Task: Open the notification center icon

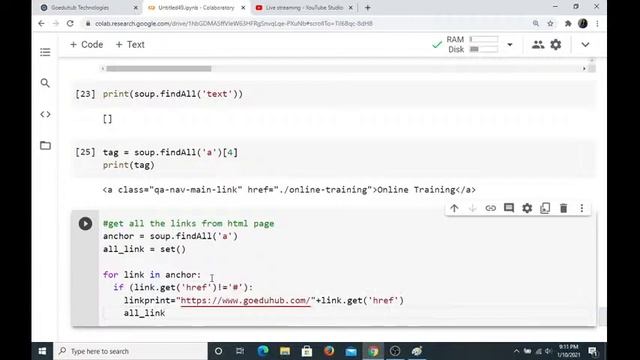Action: [x=593, y=351]
